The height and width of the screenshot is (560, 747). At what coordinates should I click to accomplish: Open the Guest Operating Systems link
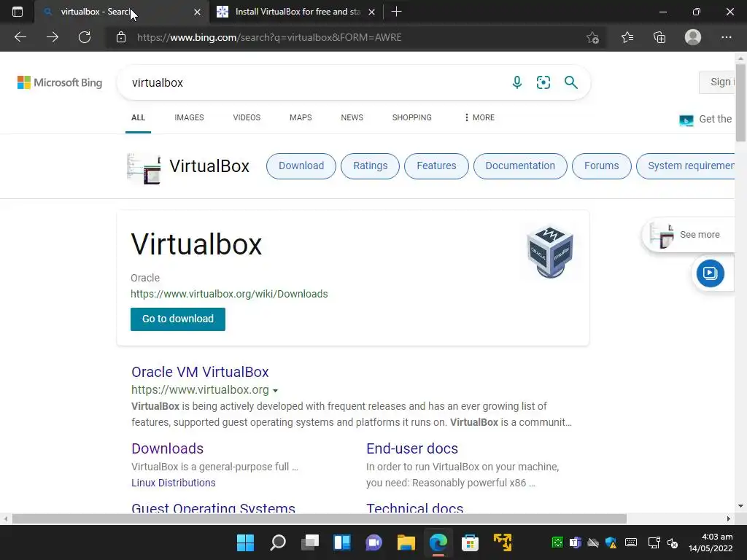pyautogui.click(x=214, y=507)
